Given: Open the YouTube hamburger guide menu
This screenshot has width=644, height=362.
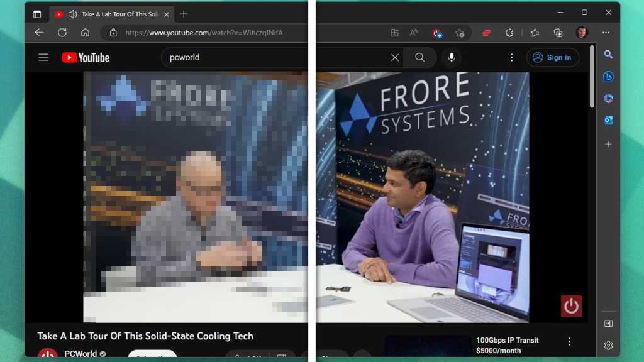Looking at the screenshot, I should (x=43, y=57).
